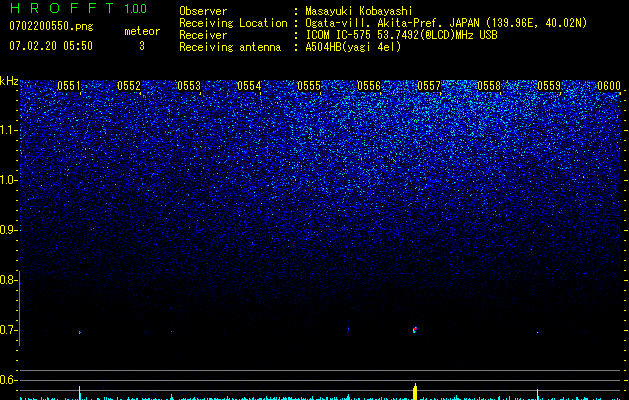Click the meteor count value 3
The width and height of the screenshot is (629, 400).
click(142, 46)
